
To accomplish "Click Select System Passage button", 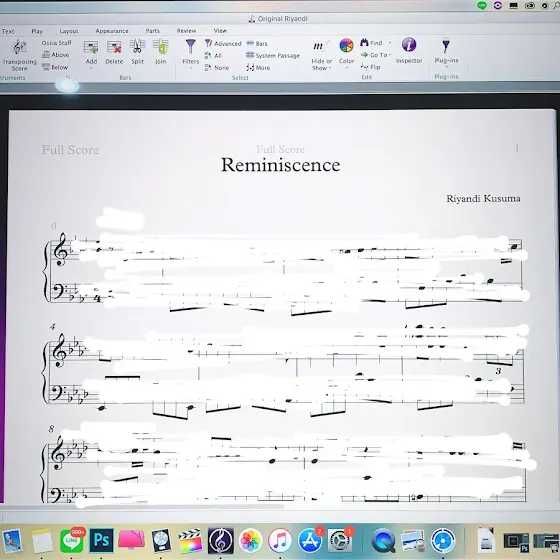I will (273, 55).
